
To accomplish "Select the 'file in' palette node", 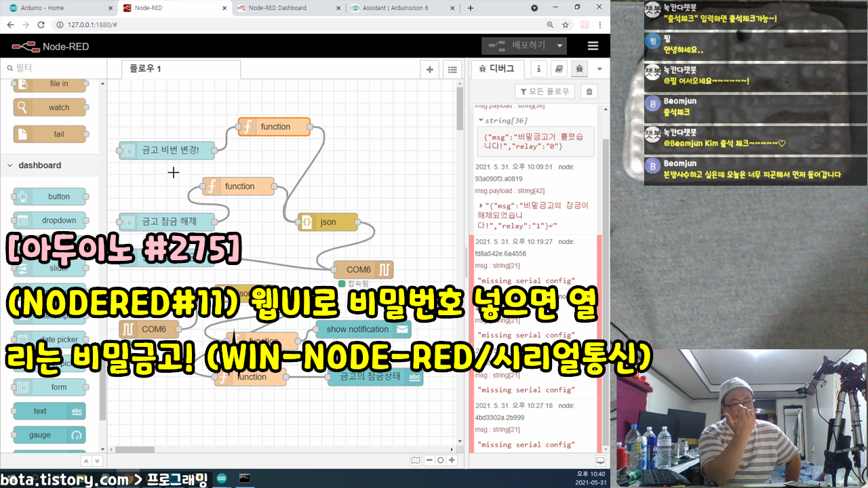I will [50, 84].
